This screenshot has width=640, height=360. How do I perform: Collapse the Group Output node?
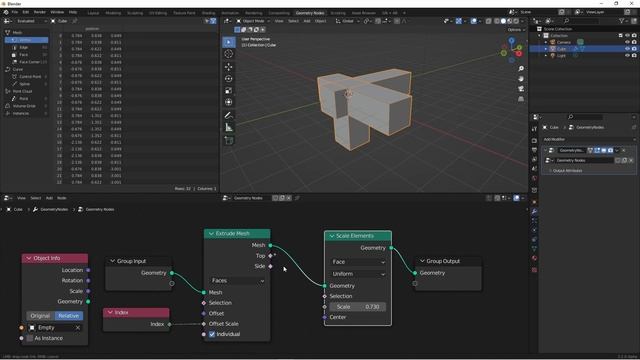click(422, 261)
